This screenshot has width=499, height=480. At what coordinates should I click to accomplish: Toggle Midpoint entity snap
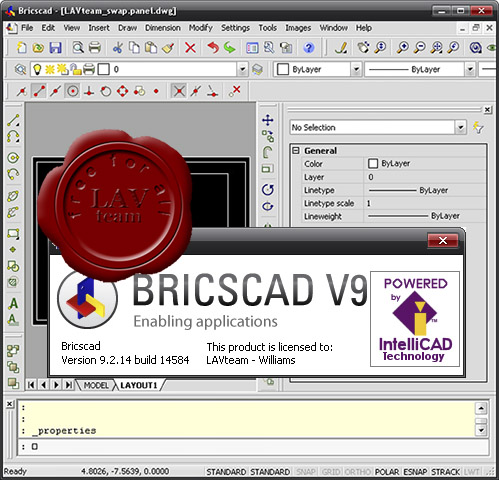pyautogui.click(x=55, y=91)
